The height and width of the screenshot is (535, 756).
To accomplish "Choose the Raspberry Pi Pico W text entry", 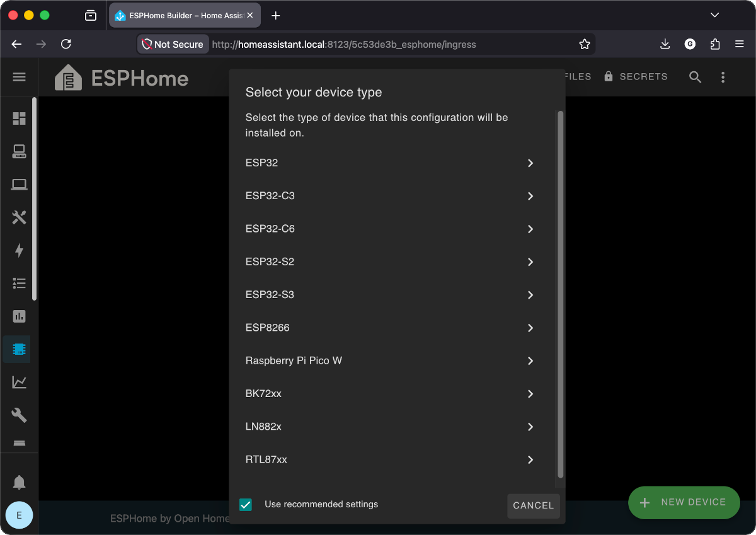I will (x=294, y=360).
